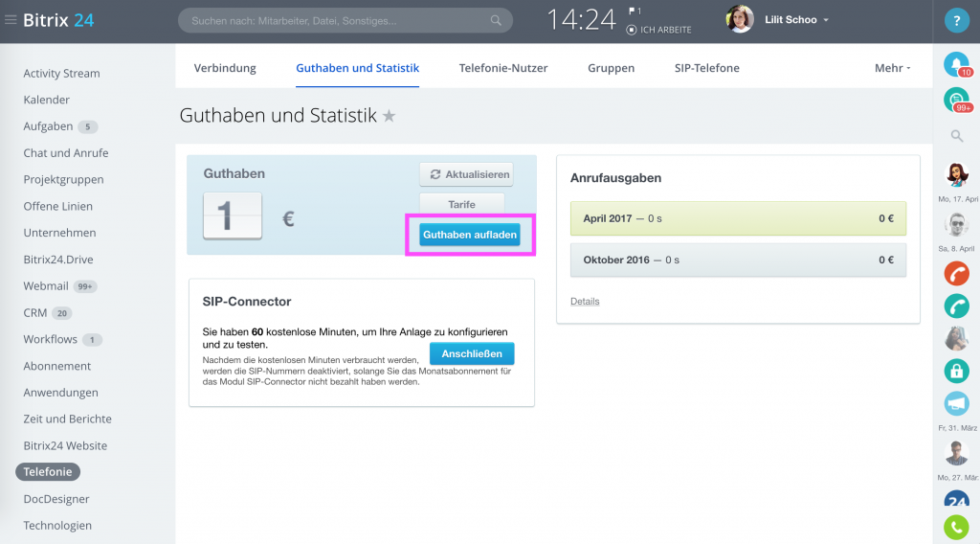This screenshot has height=544, width=980.
Task: Click the teal phone call icon in right sidebar
Action: point(957,306)
